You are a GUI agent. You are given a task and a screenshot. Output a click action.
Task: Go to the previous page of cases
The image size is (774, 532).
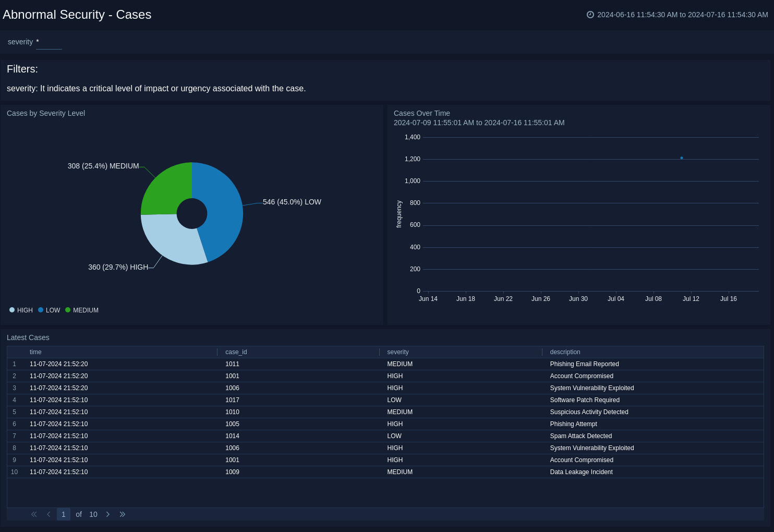(49, 514)
